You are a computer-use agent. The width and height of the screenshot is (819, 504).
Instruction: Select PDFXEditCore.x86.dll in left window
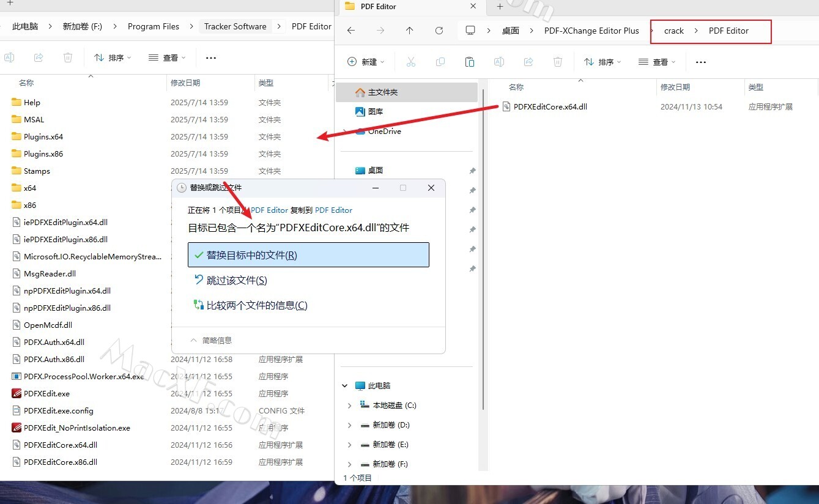click(x=61, y=462)
